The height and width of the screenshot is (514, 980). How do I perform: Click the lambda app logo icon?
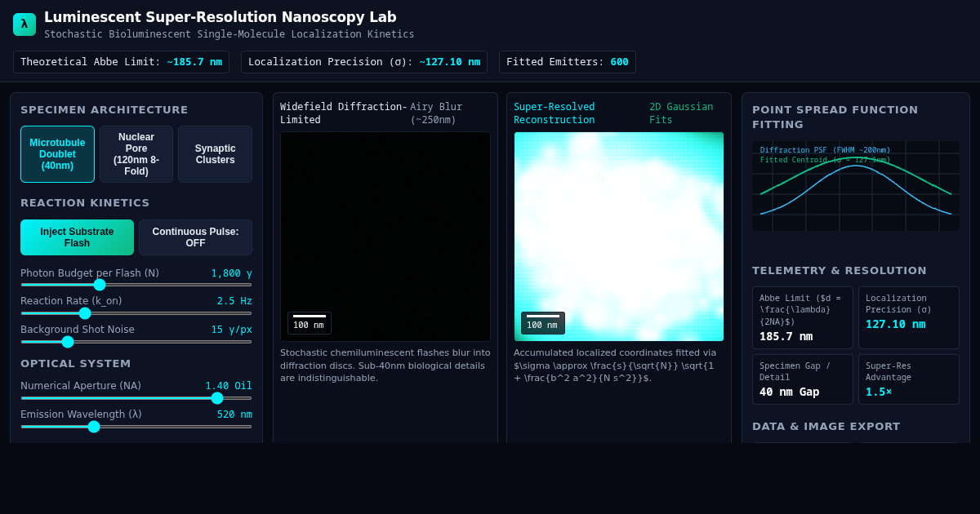[x=24, y=24]
